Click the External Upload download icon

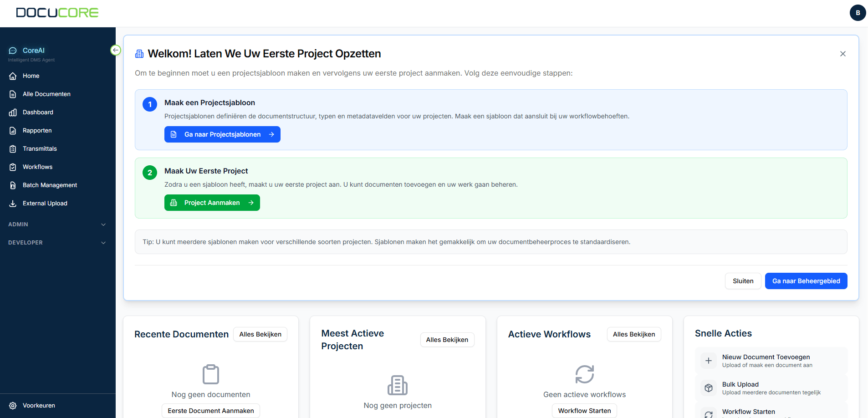coord(13,204)
